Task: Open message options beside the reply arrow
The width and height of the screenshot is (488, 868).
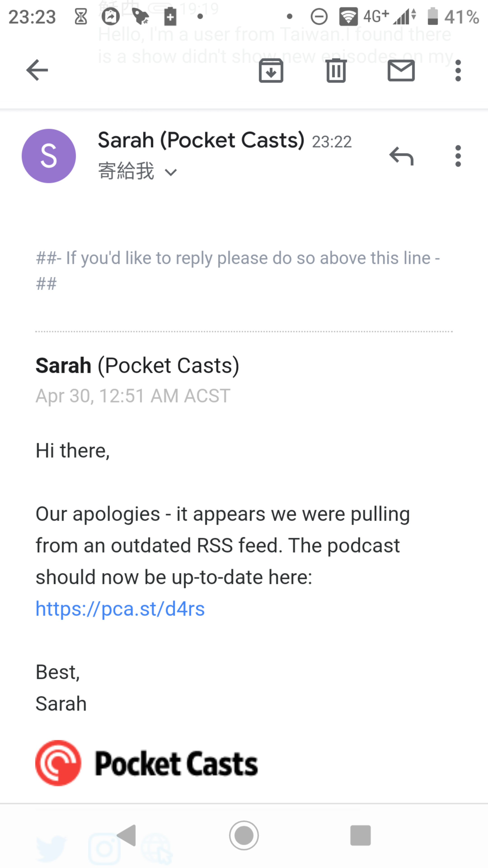Action: click(x=458, y=156)
